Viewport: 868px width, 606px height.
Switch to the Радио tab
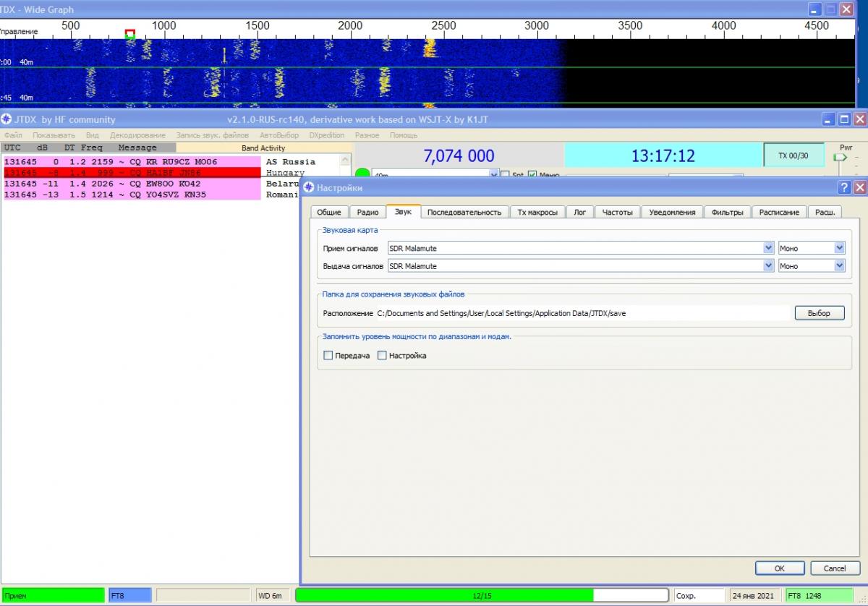pos(367,212)
